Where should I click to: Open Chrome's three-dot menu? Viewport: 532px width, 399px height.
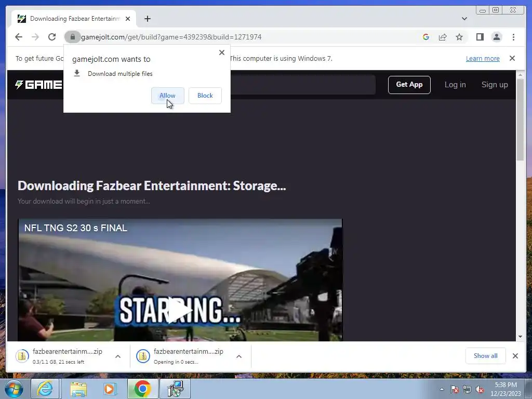pyautogui.click(x=513, y=37)
